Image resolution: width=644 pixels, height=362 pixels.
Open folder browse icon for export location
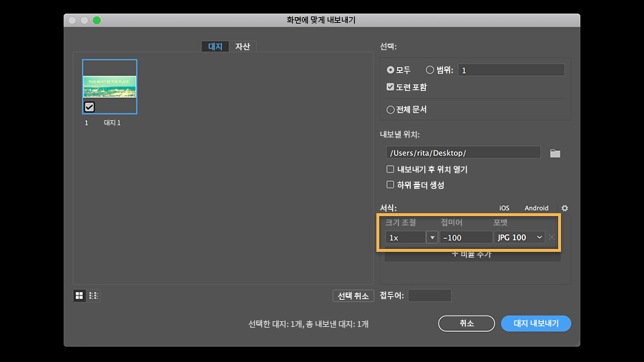tap(555, 153)
